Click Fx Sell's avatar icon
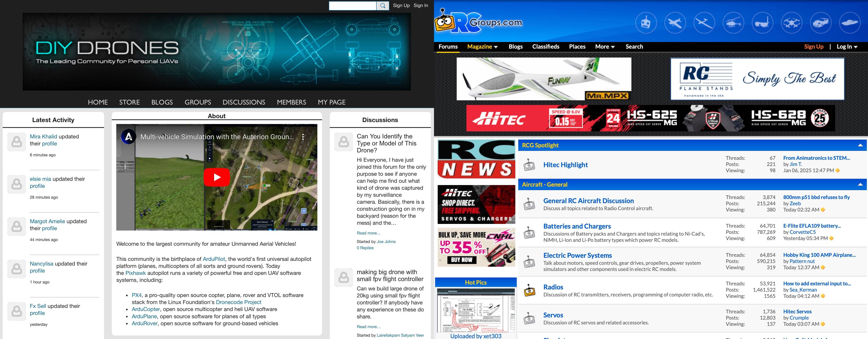This screenshot has height=339, width=868. click(16, 311)
